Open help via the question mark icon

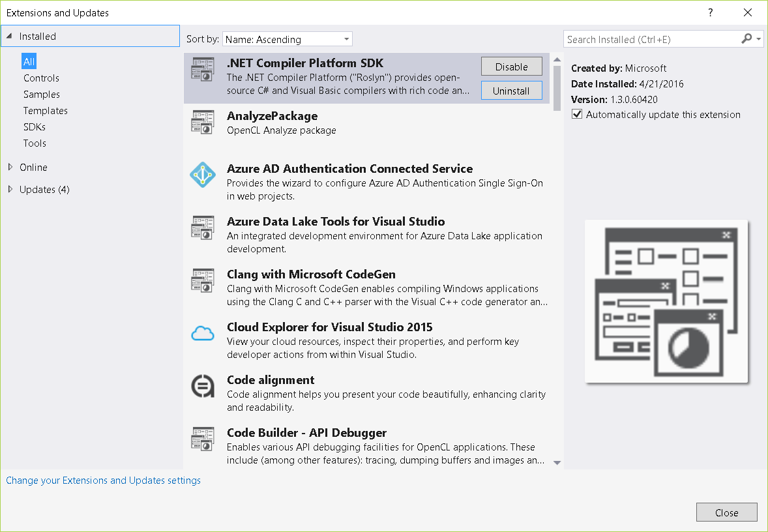click(710, 12)
